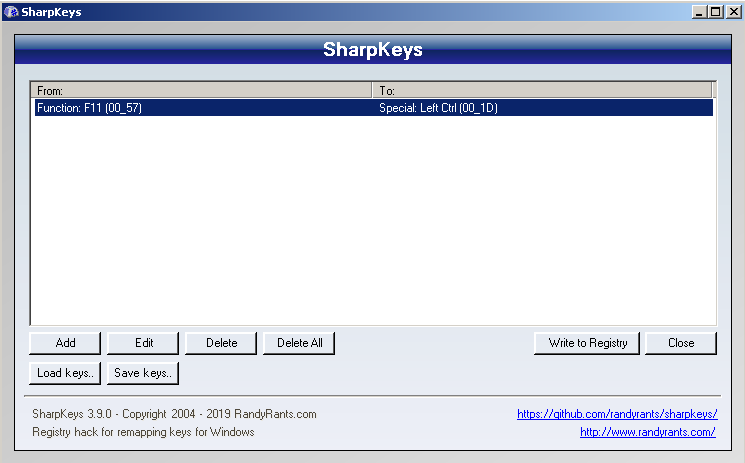Screen dimensions: 745x463
Task: Click the Delete button
Action: tap(221, 343)
